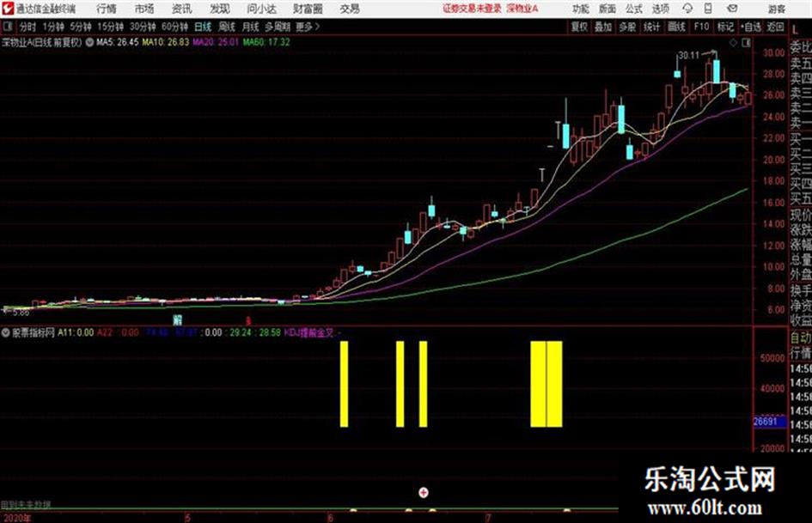Open the 股票指标网 indicator round arrow

[x=6, y=332]
